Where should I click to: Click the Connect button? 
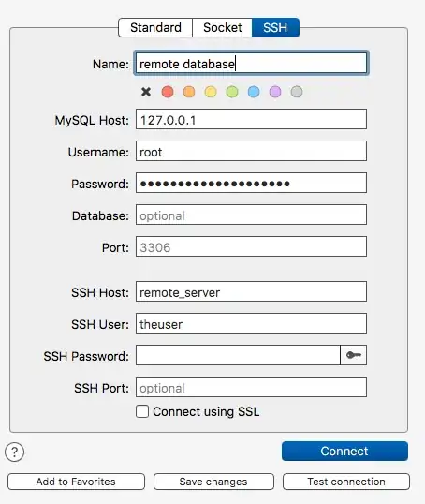(344, 451)
